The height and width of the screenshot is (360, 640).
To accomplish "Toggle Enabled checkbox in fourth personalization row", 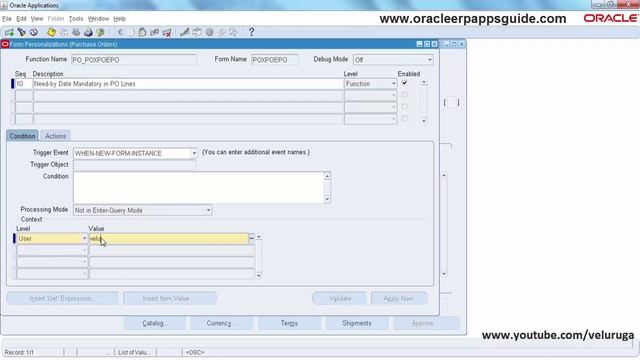I will click(x=404, y=118).
